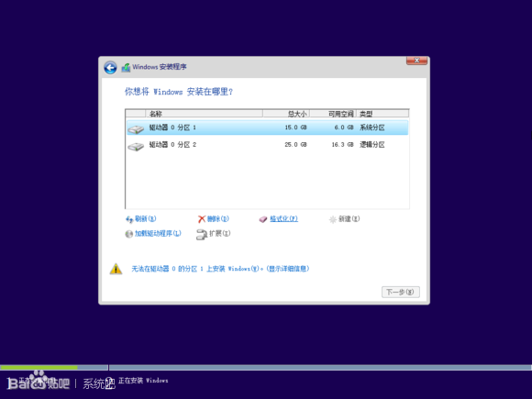Click the 15.0 GB total size cell
This screenshot has height=399, width=532.
pyautogui.click(x=295, y=127)
